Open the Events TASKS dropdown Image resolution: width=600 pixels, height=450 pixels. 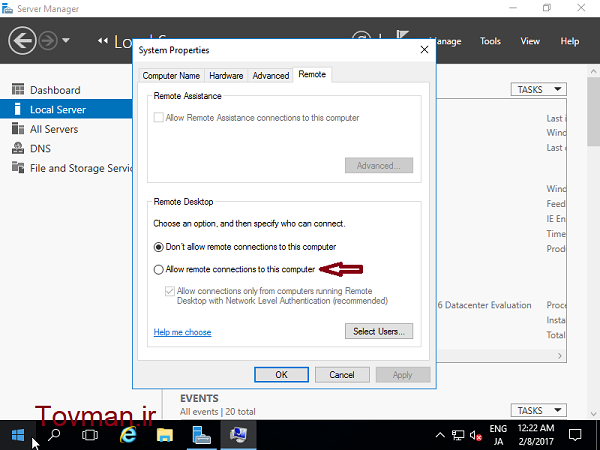(x=538, y=410)
